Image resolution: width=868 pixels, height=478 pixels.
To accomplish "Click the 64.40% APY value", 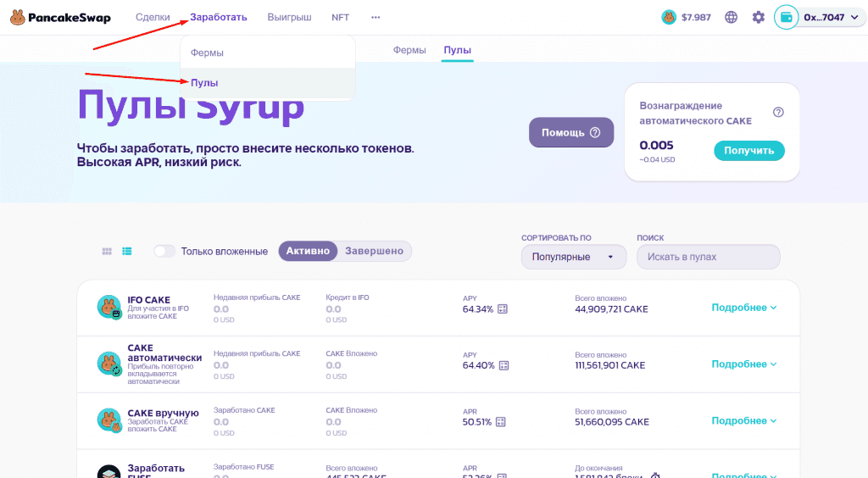I will tap(478, 365).
